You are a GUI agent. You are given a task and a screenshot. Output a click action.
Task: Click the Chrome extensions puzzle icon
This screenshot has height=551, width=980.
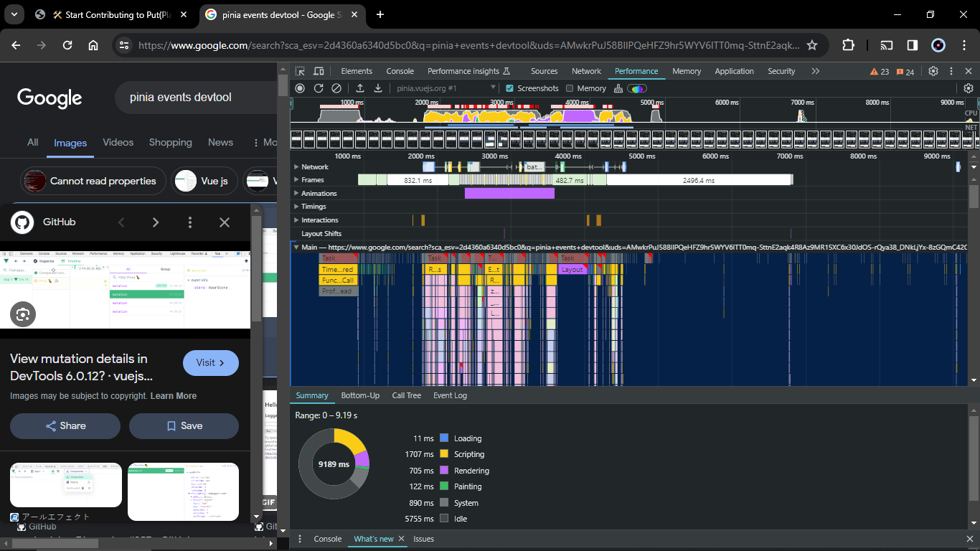tap(848, 45)
